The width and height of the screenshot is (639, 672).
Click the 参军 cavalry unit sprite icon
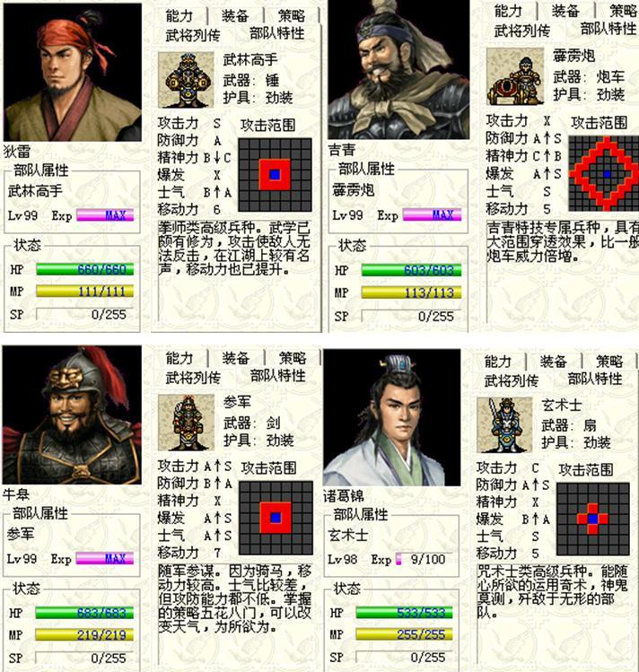click(186, 423)
